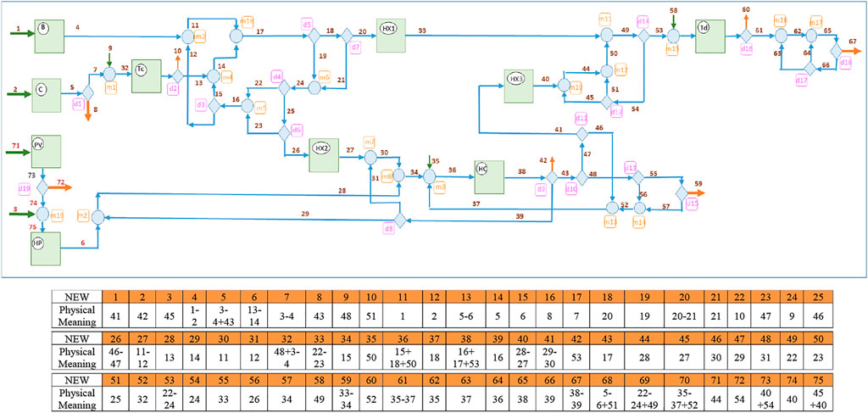
Task: Click the diamond node tagged d16
Action: click(x=746, y=36)
